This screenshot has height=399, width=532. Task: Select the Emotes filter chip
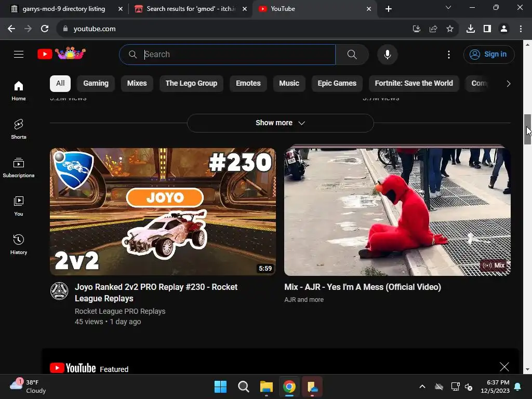tap(248, 84)
